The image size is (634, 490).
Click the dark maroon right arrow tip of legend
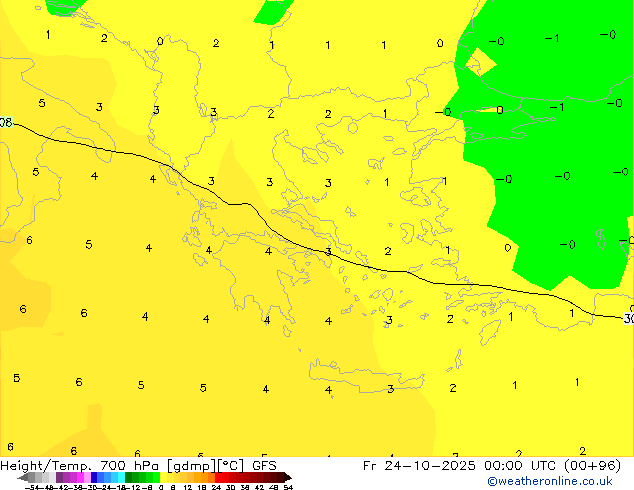pos(288,478)
